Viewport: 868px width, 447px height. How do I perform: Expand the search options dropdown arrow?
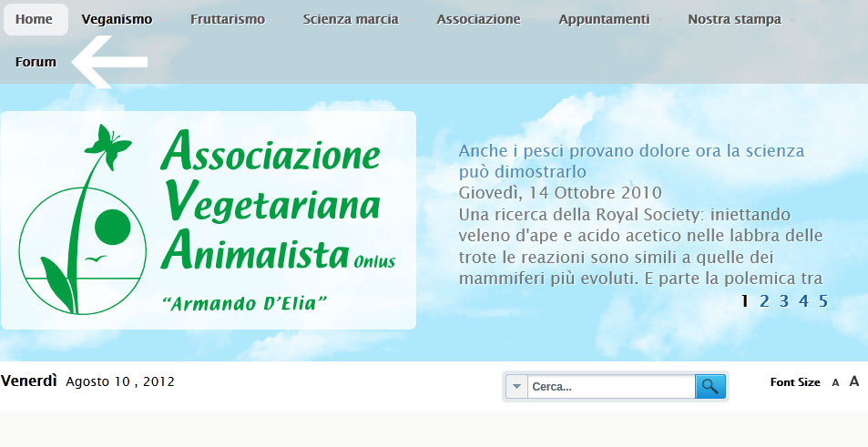pyautogui.click(x=516, y=386)
